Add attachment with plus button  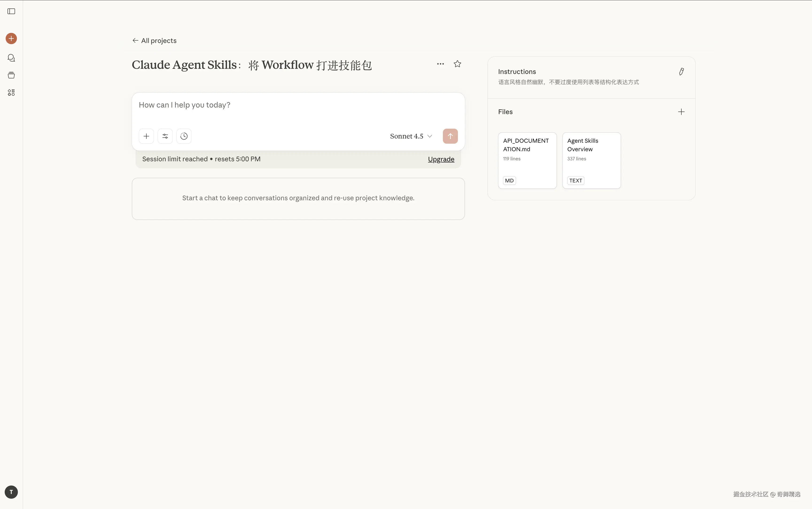point(146,136)
